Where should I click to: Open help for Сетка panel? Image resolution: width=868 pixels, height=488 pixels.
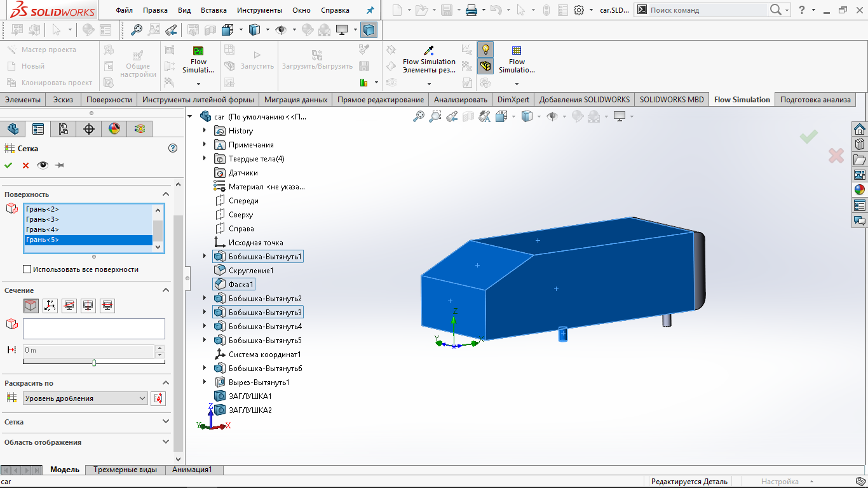172,148
